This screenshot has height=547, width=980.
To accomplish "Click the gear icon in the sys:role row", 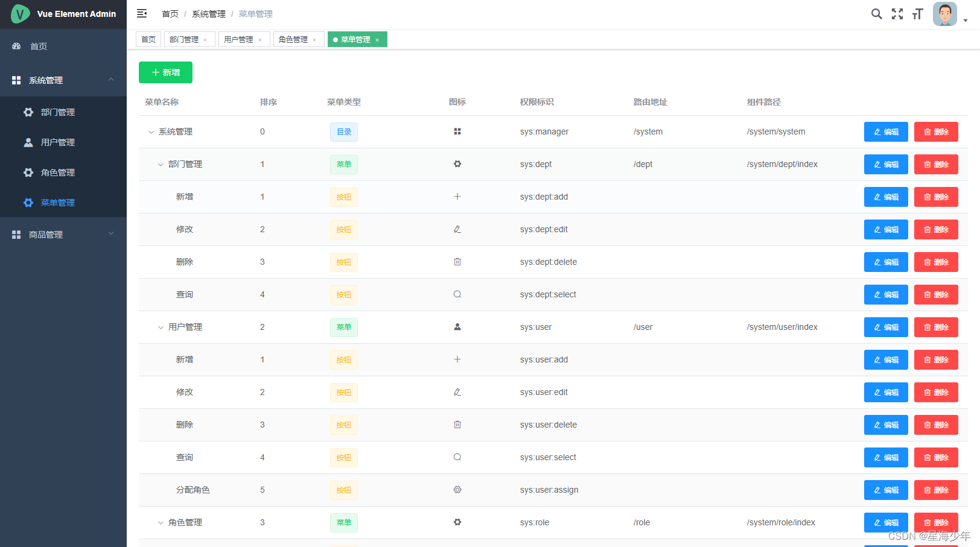I will coord(457,522).
